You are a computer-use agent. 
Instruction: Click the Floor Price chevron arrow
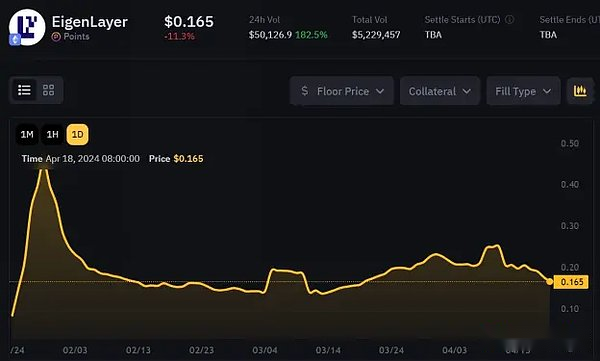pyautogui.click(x=380, y=91)
